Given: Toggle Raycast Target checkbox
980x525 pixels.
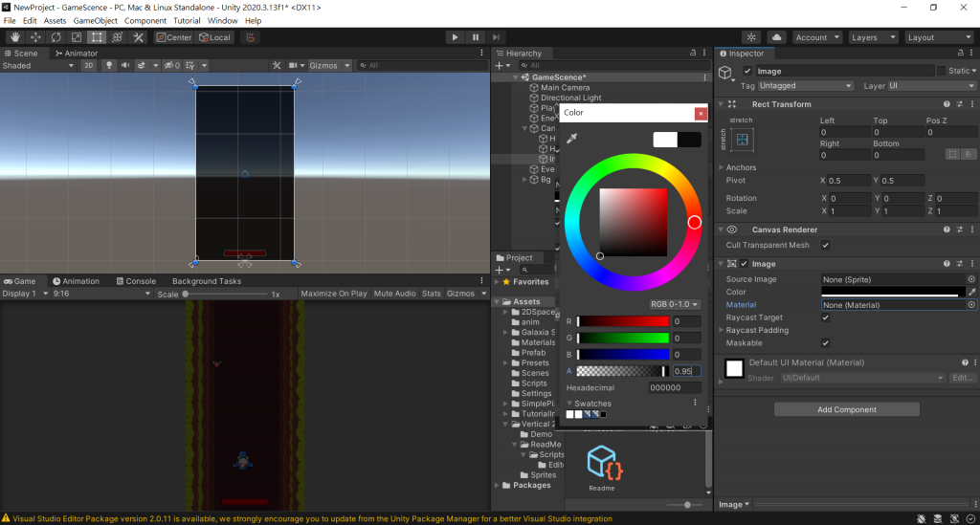Looking at the screenshot, I should pyautogui.click(x=826, y=317).
